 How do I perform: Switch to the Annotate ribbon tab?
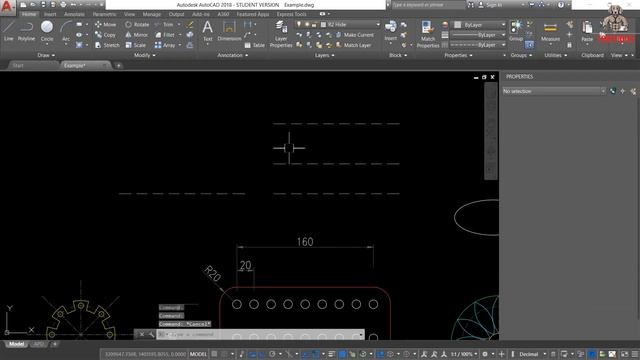74,14
